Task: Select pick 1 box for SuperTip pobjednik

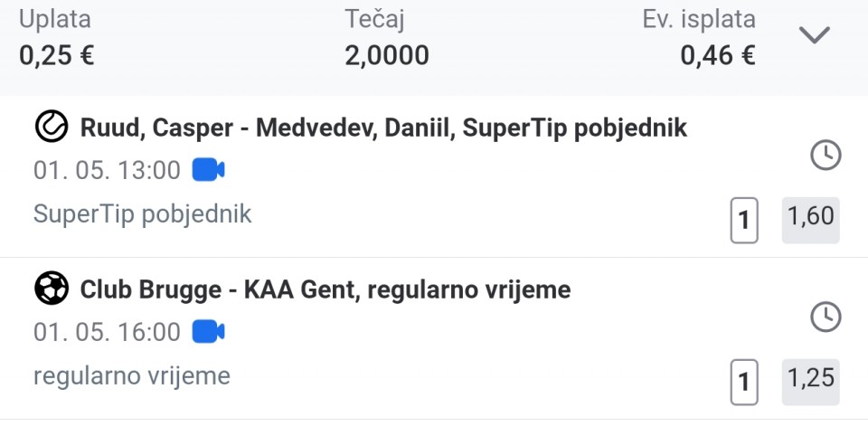Action: (x=744, y=220)
